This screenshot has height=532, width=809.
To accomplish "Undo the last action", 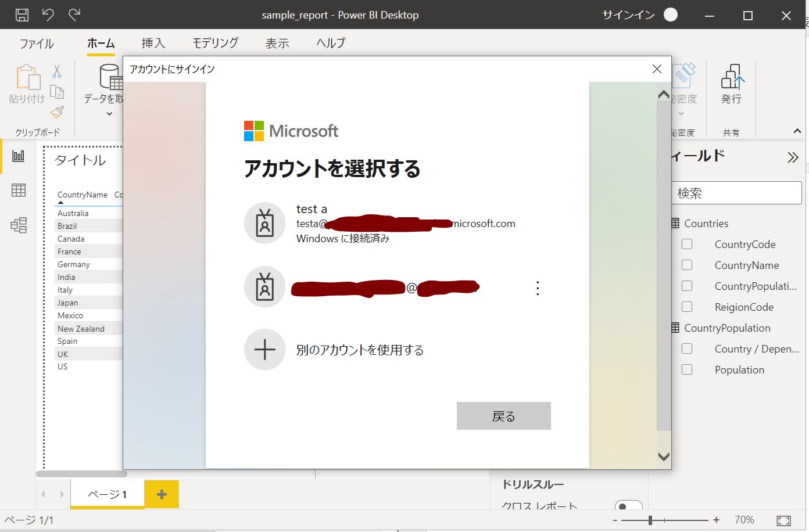I will pos(48,15).
